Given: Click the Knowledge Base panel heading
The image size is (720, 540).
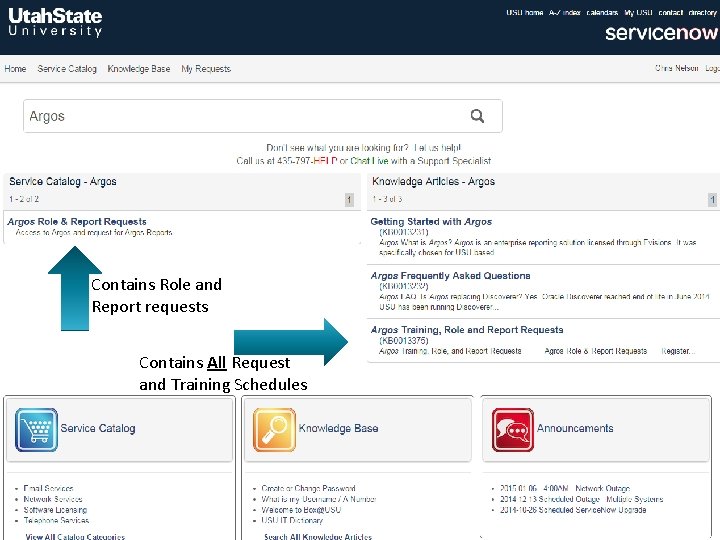Looking at the screenshot, I should [338, 428].
